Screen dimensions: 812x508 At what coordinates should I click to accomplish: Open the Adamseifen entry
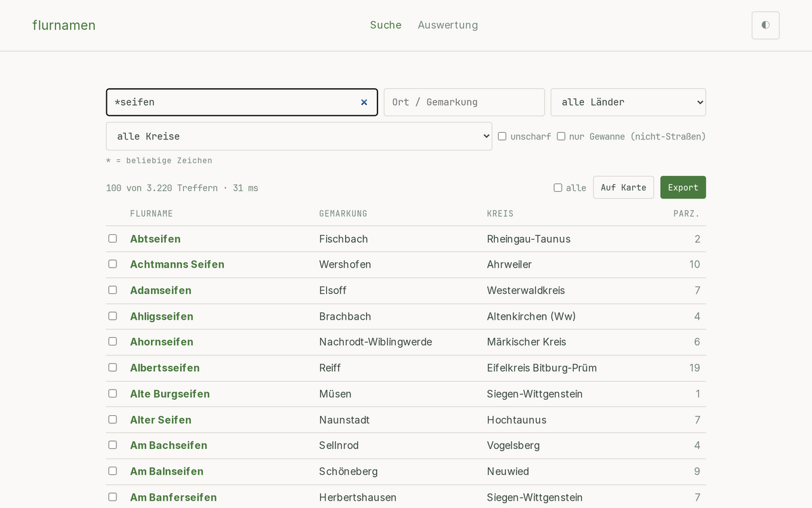point(160,291)
